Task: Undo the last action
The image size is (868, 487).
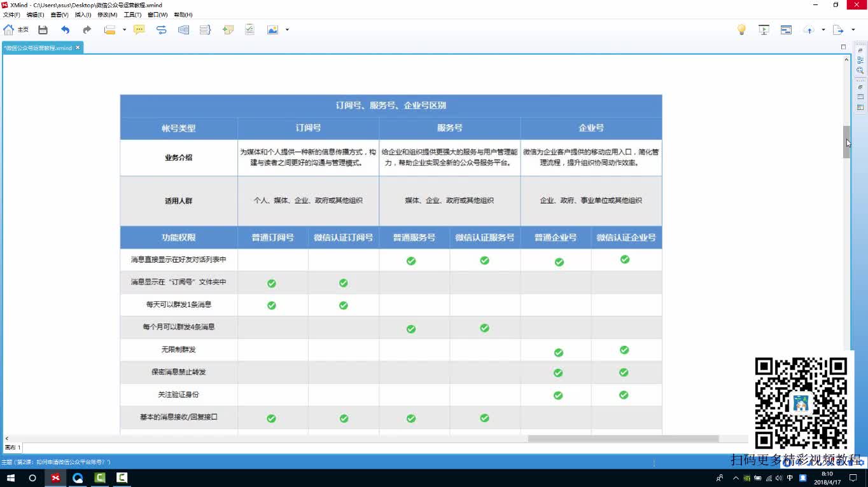Action: point(65,29)
